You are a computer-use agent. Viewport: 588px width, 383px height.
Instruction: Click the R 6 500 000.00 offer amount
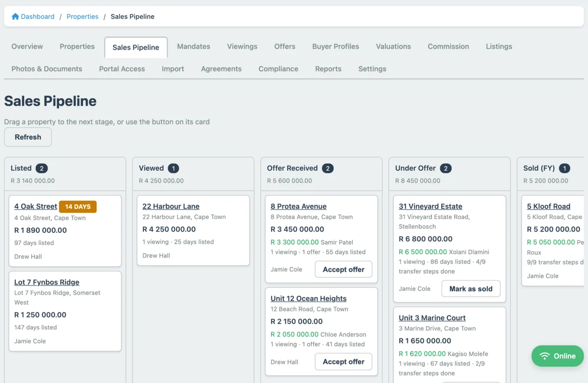423,252
